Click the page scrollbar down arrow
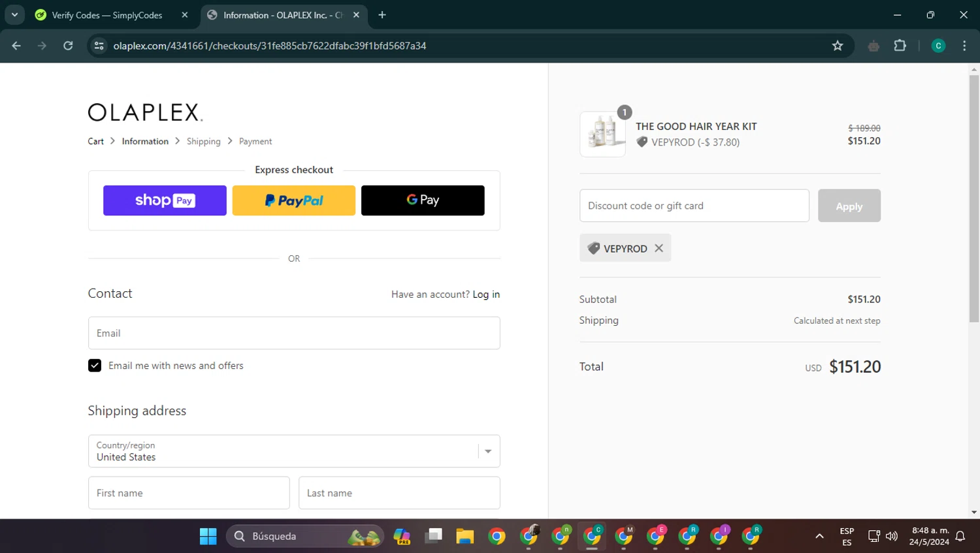The height and width of the screenshot is (553, 980). point(974,513)
